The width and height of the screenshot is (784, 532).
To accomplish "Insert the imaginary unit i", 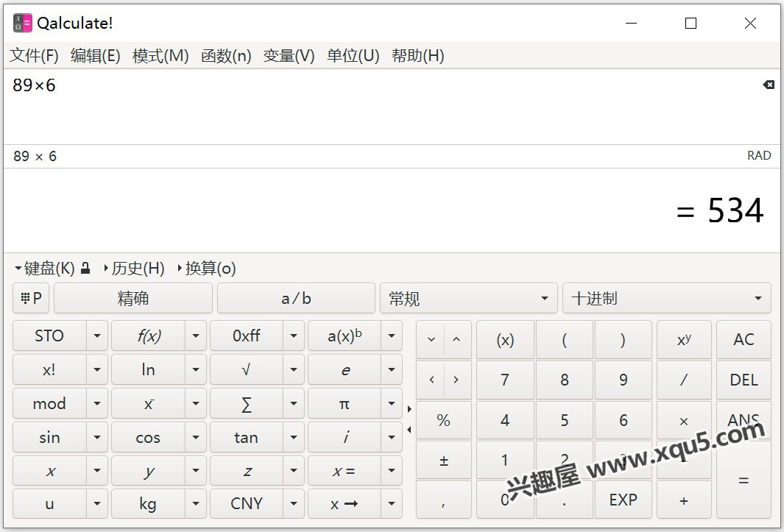I will (x=344, y=438).
